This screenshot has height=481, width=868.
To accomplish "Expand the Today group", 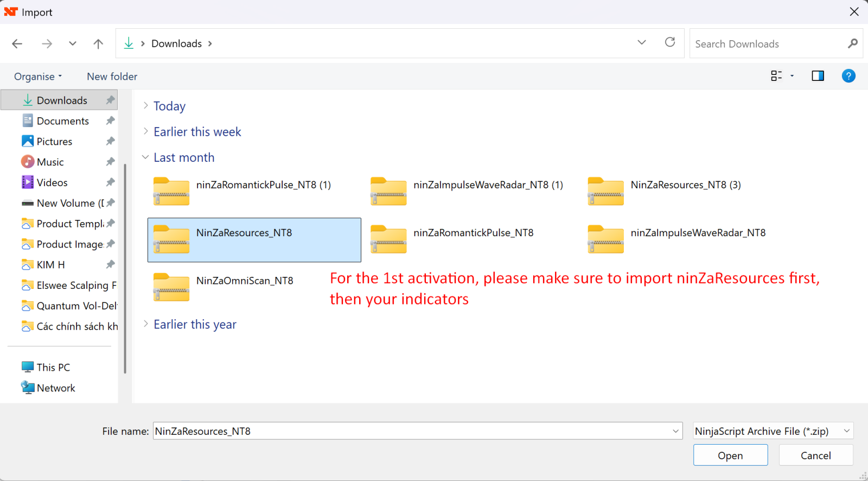I will 145,105.
